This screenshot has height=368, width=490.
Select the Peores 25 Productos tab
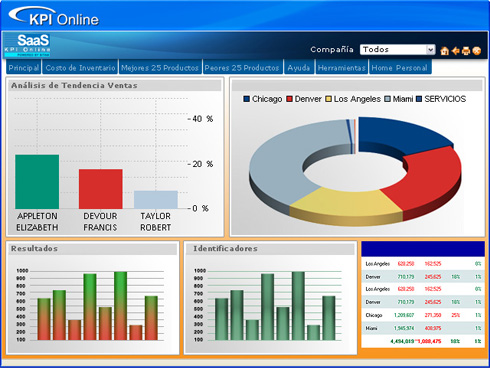tap(242, 67)
